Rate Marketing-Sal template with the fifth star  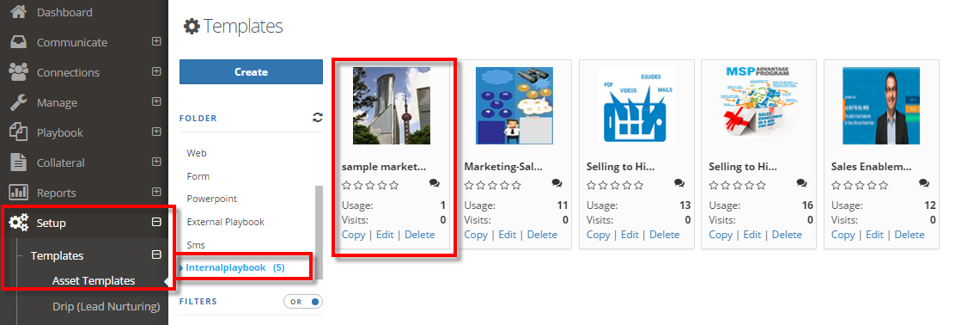click(516, 186)
